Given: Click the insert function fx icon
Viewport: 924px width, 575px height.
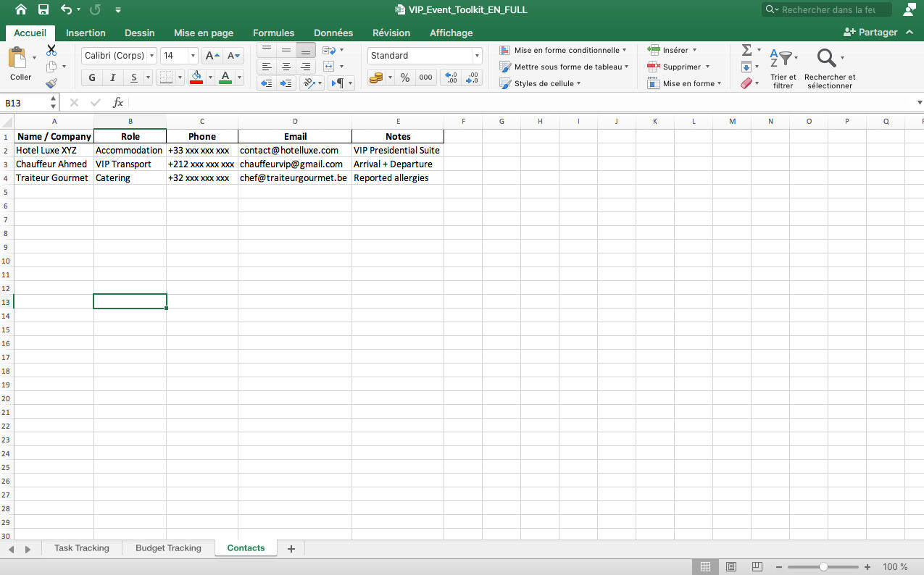Looking at the screenshot, I should 117,103.
